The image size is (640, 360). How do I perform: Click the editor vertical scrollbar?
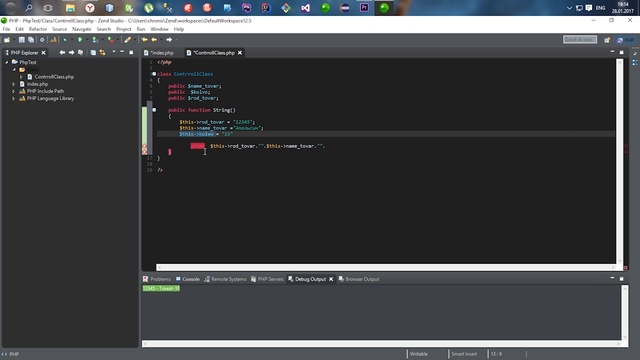point(620,161)
